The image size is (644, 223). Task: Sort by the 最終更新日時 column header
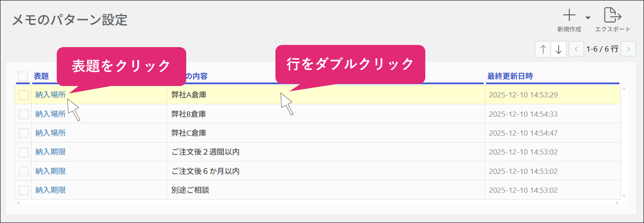click(510, 76)
